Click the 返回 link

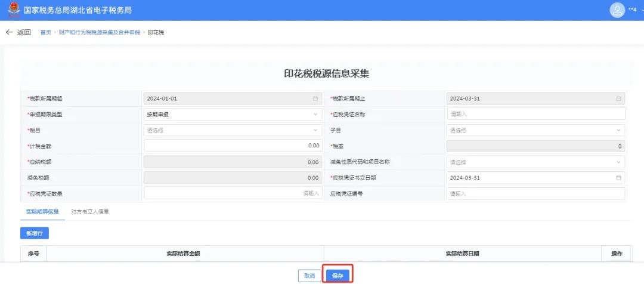pos(24,32)
